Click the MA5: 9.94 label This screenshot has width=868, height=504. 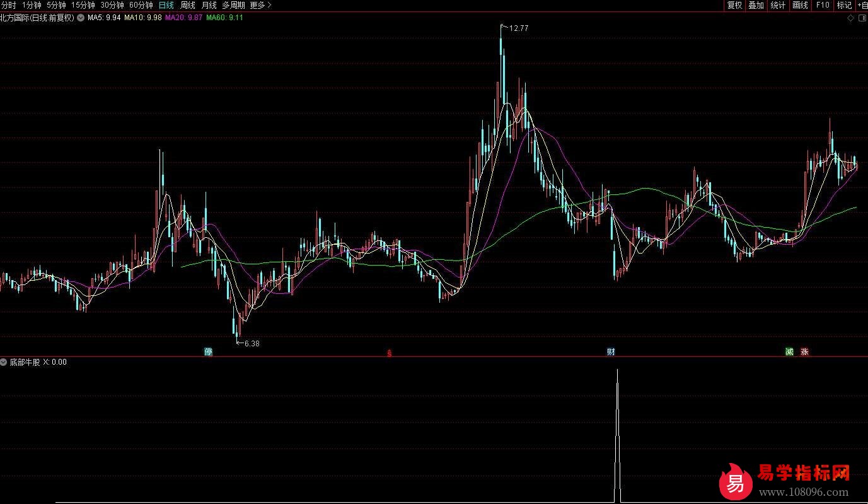tap(104, 18)
